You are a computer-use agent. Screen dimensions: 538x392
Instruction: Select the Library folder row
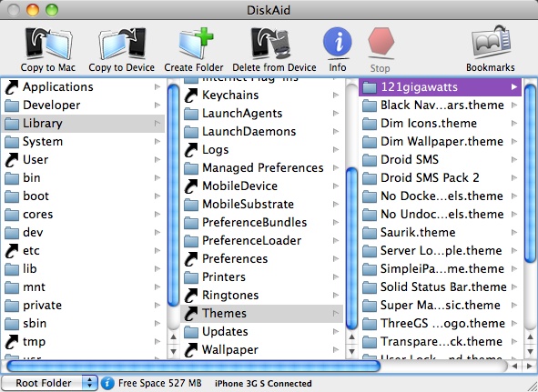click(x=84, y=124)
